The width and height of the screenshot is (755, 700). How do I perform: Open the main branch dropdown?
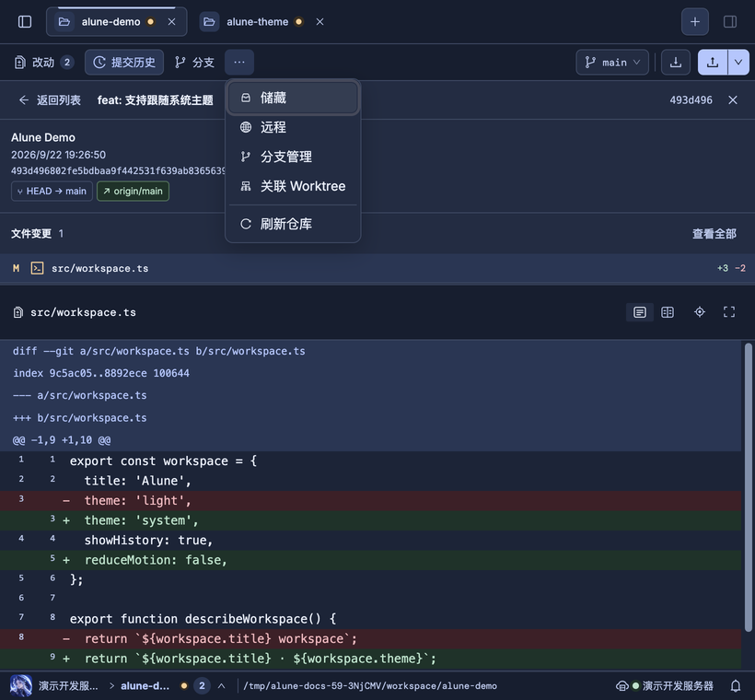click(612, 62)
